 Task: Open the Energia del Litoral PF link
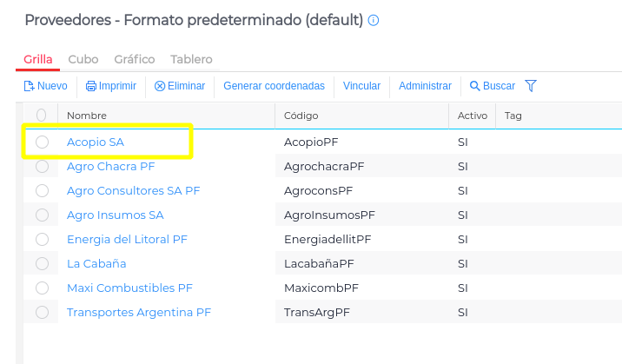[x=127, y=239]
